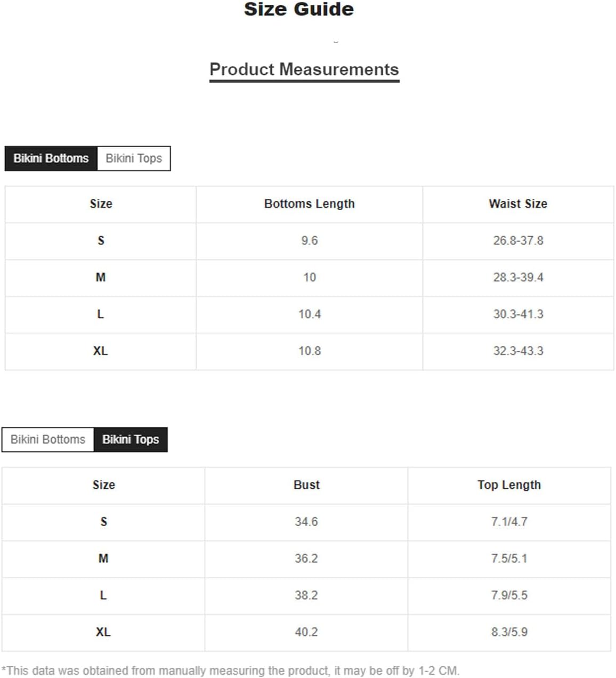Screen dimensions: 616x678
Task: Click the Size Guide title
Action: click(299, 9)
